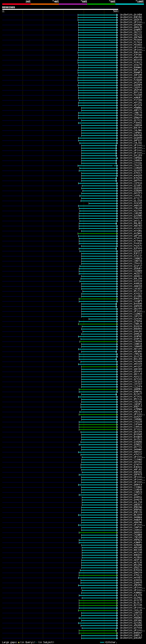This screenshot has height=644, width=146.
Task: Click the UniRef100_A5AYU8 label
Action: click(131, 58)
